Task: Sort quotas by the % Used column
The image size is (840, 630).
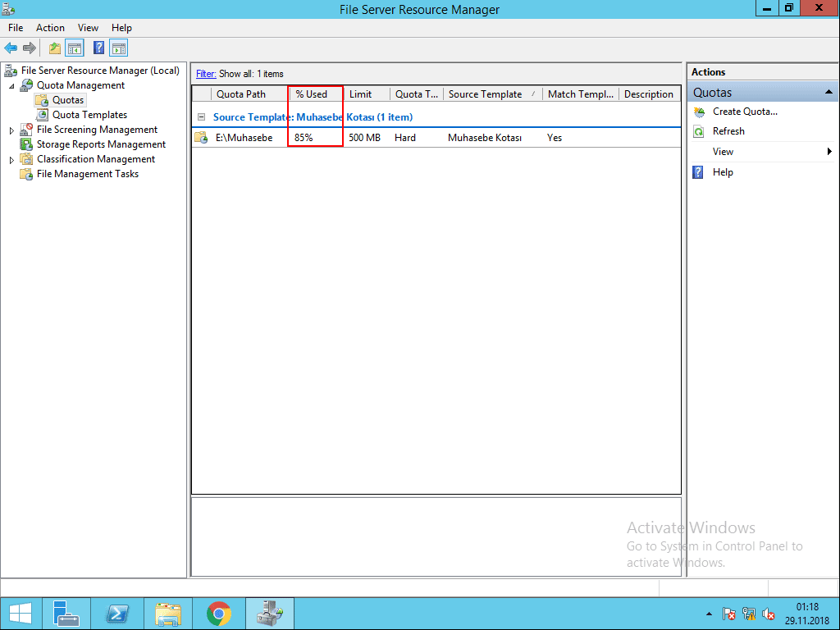Action: click(x=313, y=94)
